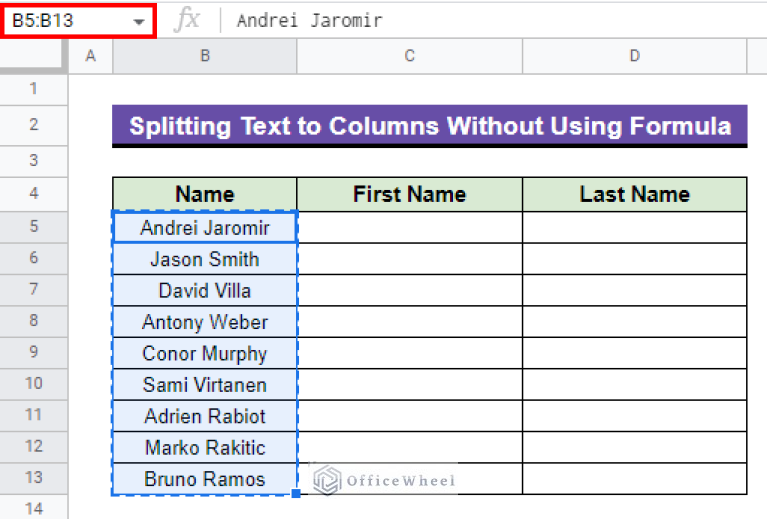
Task: Select the Jason Smith cell
Action: [x=204, y=259]
